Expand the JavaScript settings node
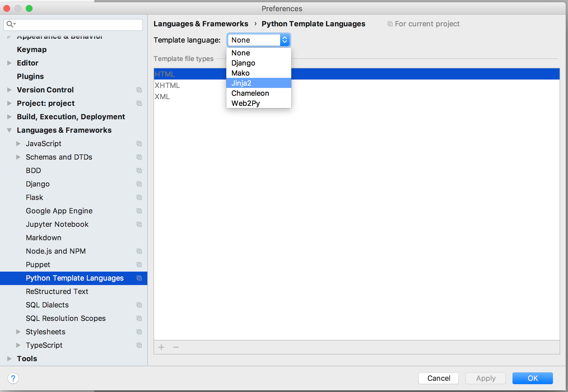The image size is (568, 392). [18, 144]
